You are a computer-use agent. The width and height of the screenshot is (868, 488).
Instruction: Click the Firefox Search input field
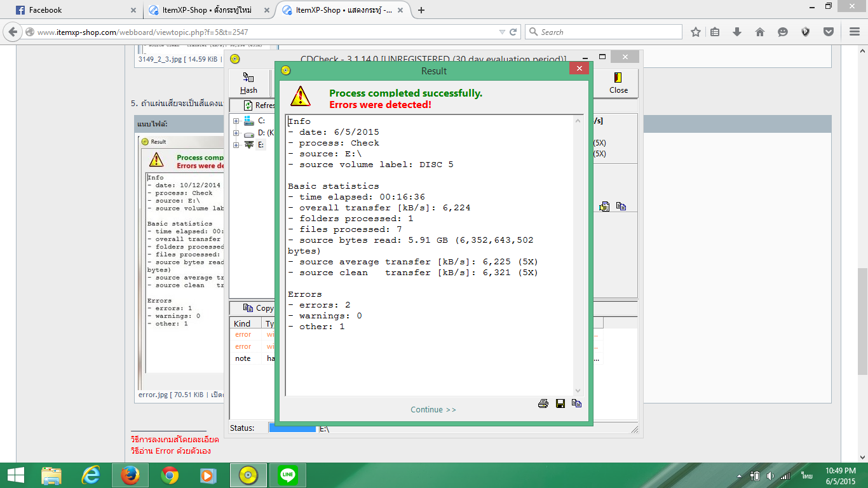coord(609,32)
